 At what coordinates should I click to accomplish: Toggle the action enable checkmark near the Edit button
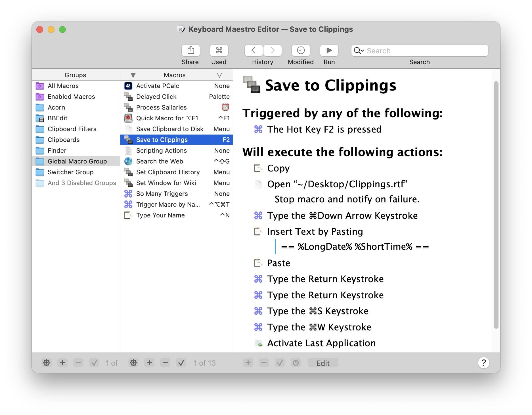coord(280,363)
